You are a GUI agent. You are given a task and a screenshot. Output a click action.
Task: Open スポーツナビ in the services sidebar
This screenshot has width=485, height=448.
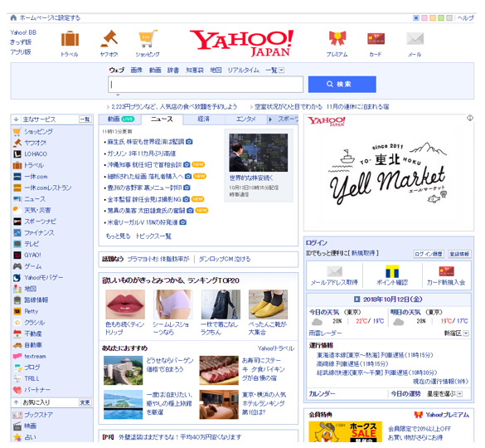pos(41,222)
